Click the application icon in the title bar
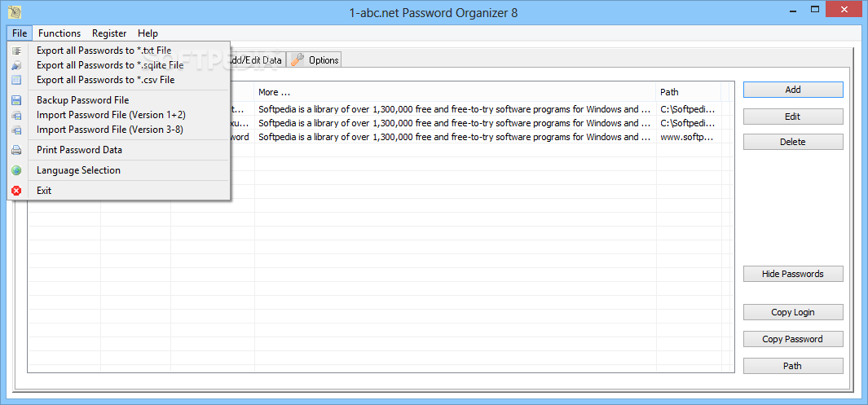 15,13
